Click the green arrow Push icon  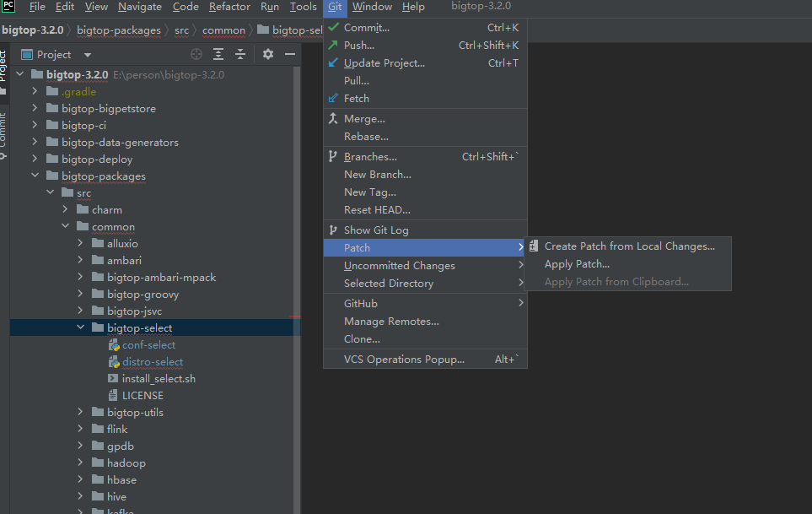click(x=334, y=45)
